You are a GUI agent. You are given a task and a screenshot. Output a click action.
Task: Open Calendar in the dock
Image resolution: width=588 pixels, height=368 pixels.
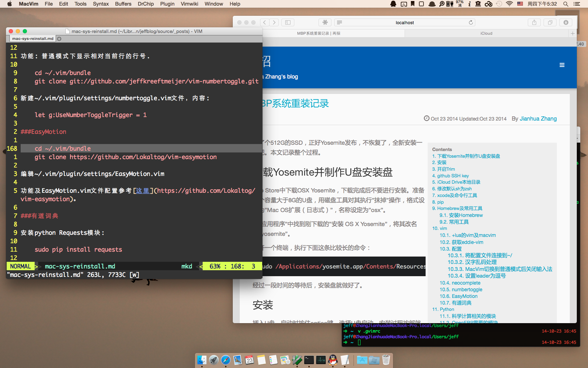coord(250,360)
